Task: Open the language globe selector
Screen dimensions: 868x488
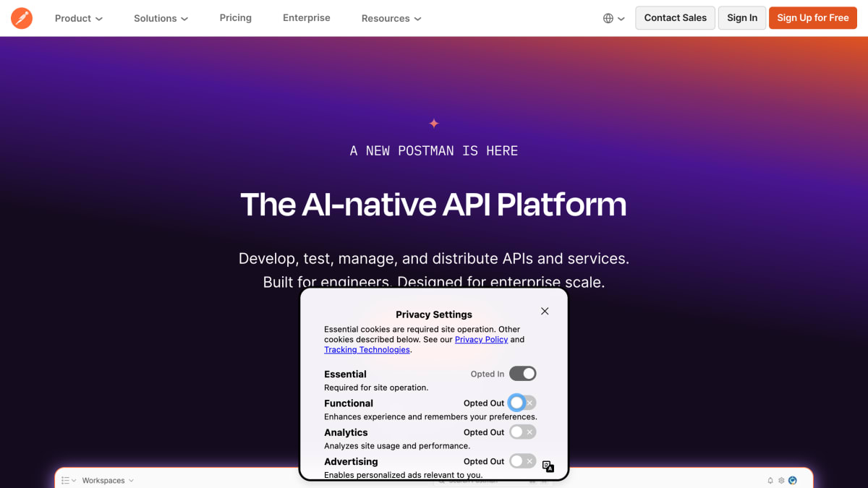Action: [x=613, y=18]
